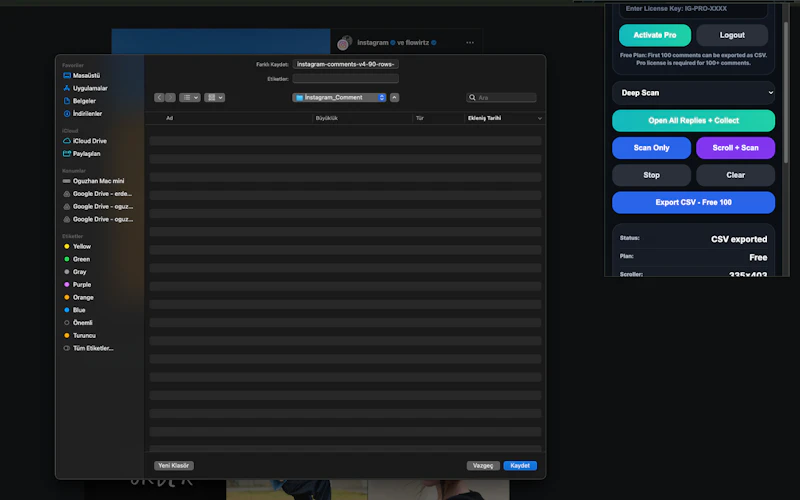Image resolution: width=800 pixels, height=500 pixels.
Task: Open the post's three-dot options menu
Action: click(x=470, y=42)
